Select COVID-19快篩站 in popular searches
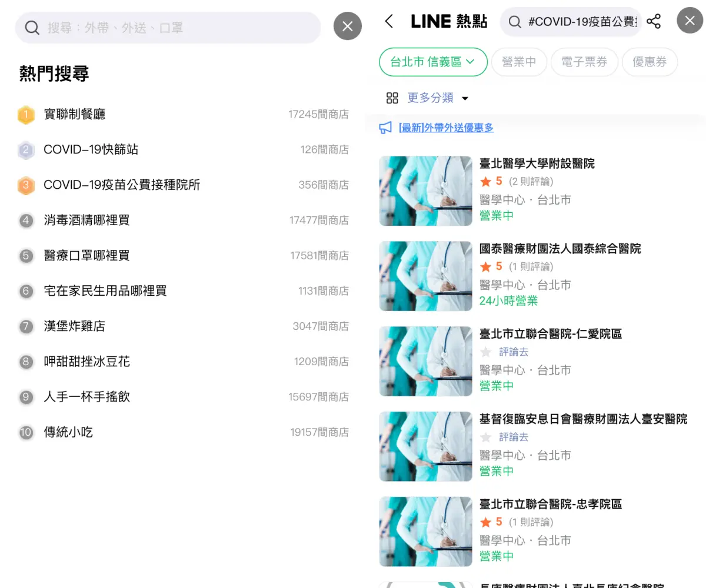The height and width of the screenshot is (588, 706). (x=91, y=149)
